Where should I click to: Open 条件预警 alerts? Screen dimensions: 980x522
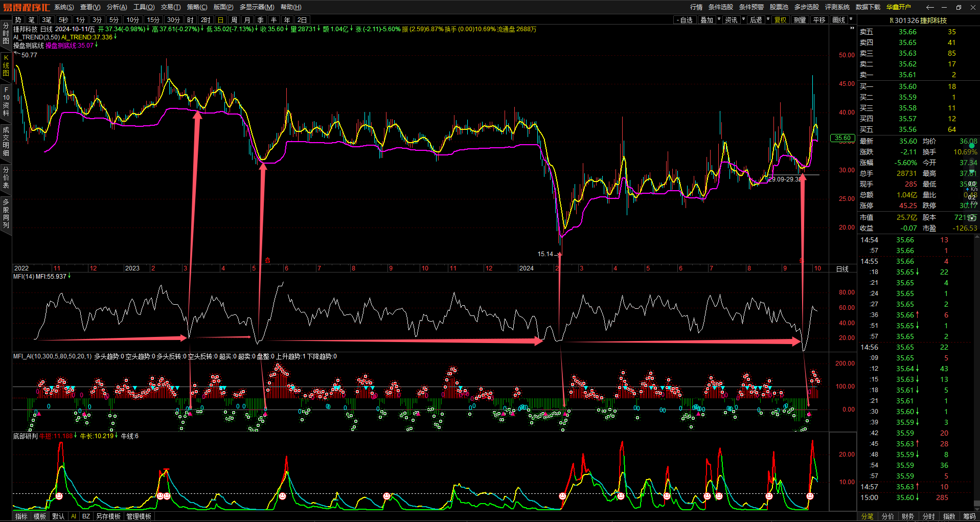point(751,7)
